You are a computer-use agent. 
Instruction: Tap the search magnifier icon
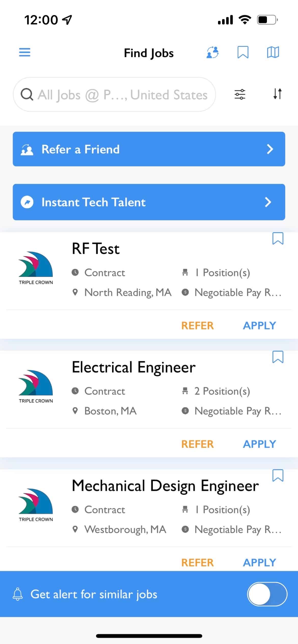pyautogui.click(x=27, y=95)
